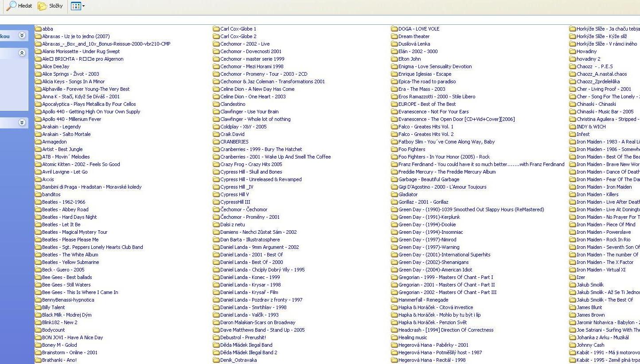Click folder icon for 'Elton John'
This screenshot has height=364, width=640.
[394, 59]
